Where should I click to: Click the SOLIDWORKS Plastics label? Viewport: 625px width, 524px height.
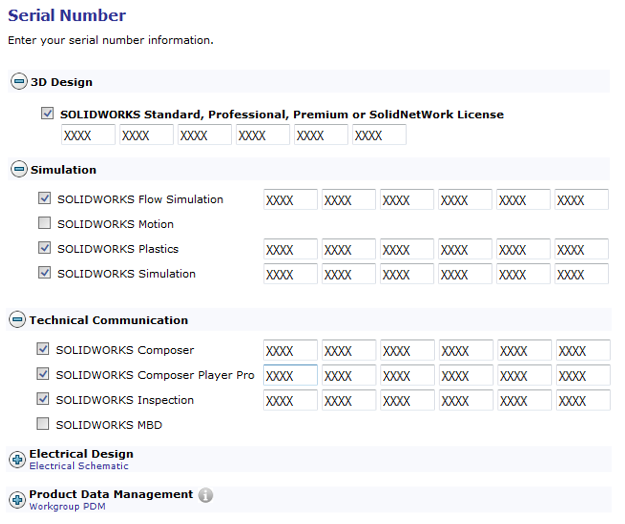click(118, 249)
